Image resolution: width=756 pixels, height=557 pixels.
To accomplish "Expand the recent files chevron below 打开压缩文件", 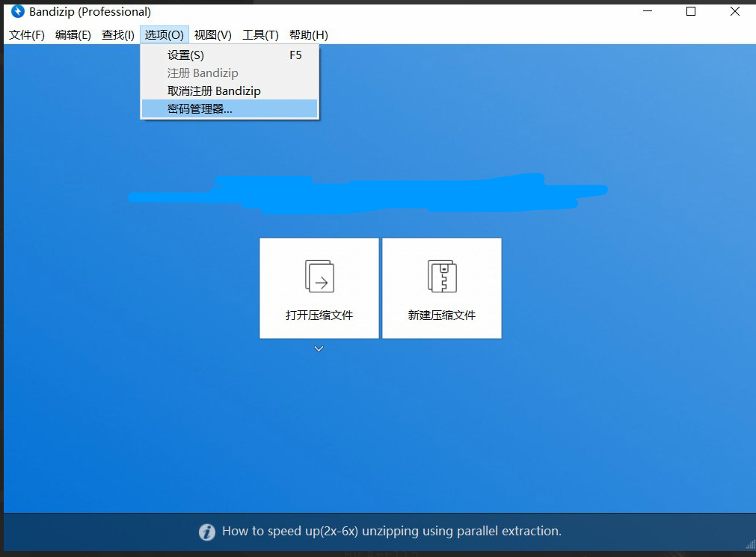I will 319,348.
